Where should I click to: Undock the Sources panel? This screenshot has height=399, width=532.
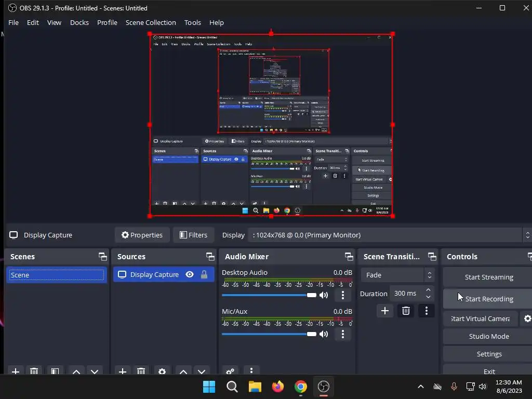point(210,257)
